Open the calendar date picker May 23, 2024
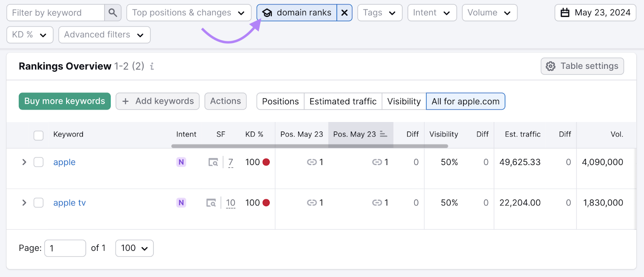The height and width of the screenshot is (277, 644). coord(595,13)
